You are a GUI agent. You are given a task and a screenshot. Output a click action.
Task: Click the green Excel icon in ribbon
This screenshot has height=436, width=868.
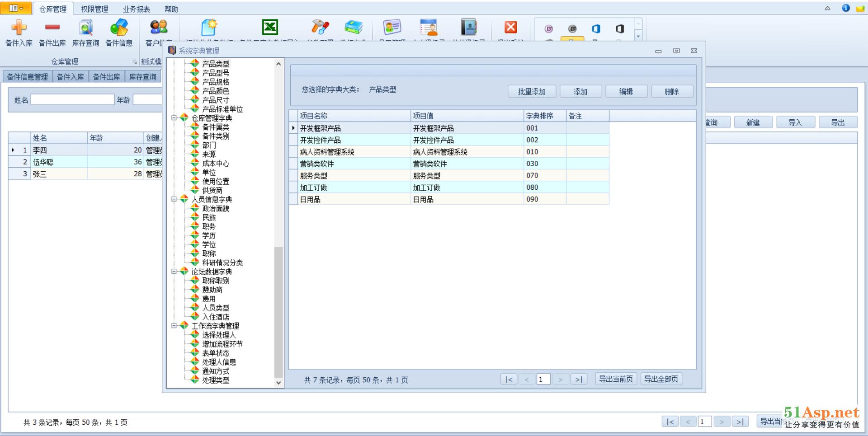point(270,27)
